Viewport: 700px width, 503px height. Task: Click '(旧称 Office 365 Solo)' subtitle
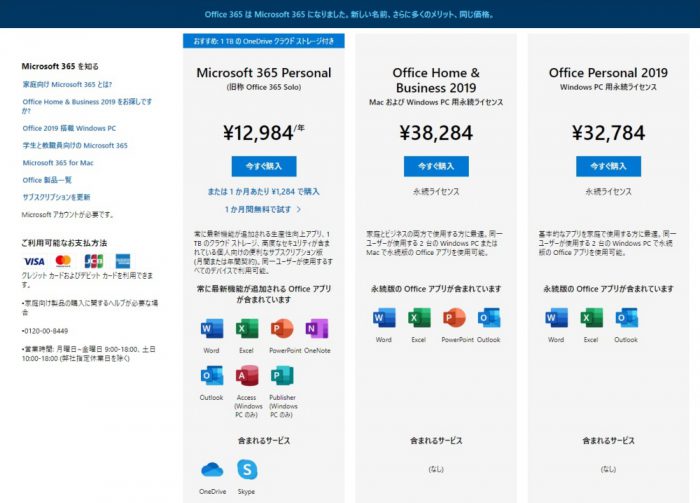pos(264,87)
